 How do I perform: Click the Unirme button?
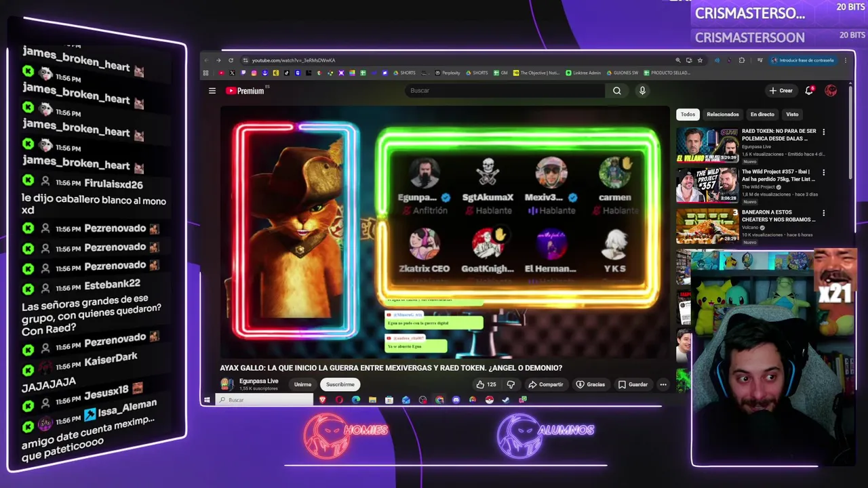[302, 384]
